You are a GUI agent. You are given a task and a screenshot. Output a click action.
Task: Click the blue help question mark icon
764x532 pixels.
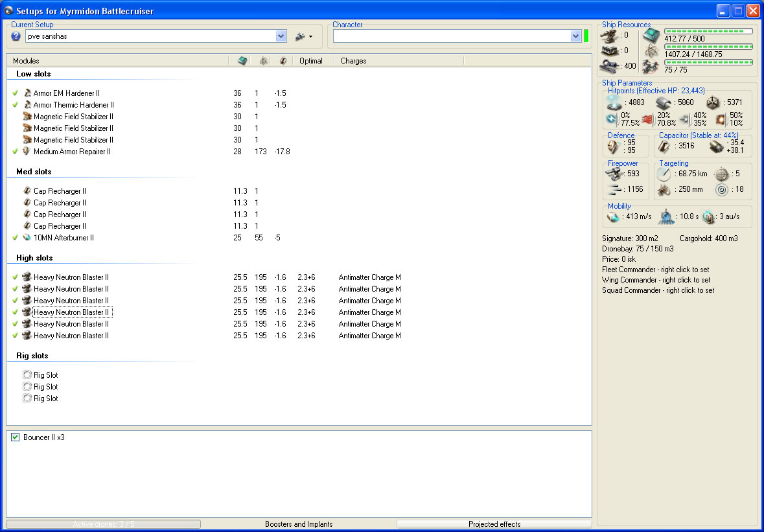(16, 36)
